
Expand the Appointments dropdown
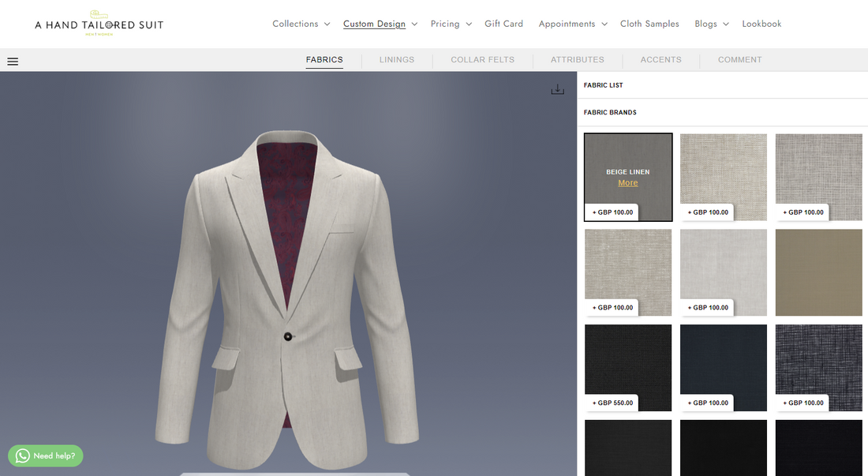[x=572, y=24]
